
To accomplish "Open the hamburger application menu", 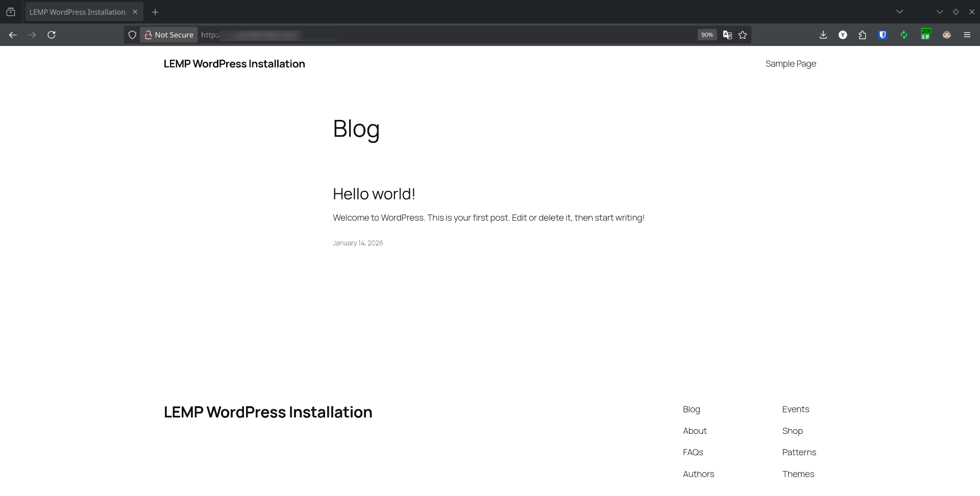I will coord(967,35).
